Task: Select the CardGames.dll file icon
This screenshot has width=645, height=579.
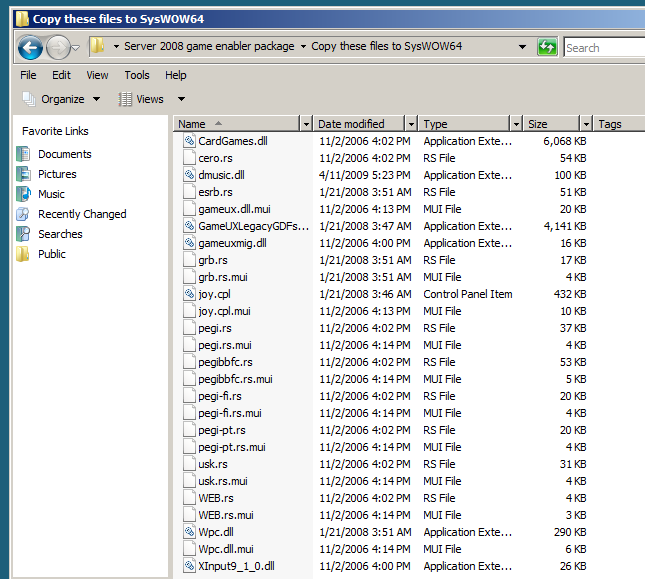Action: coord(190,141)
